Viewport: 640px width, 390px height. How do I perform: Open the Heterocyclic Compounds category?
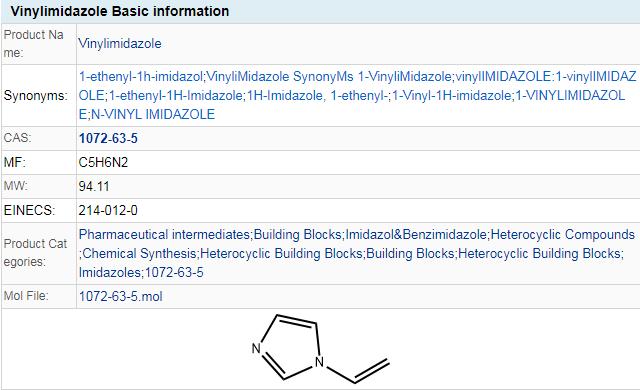[x=563, y=235]
